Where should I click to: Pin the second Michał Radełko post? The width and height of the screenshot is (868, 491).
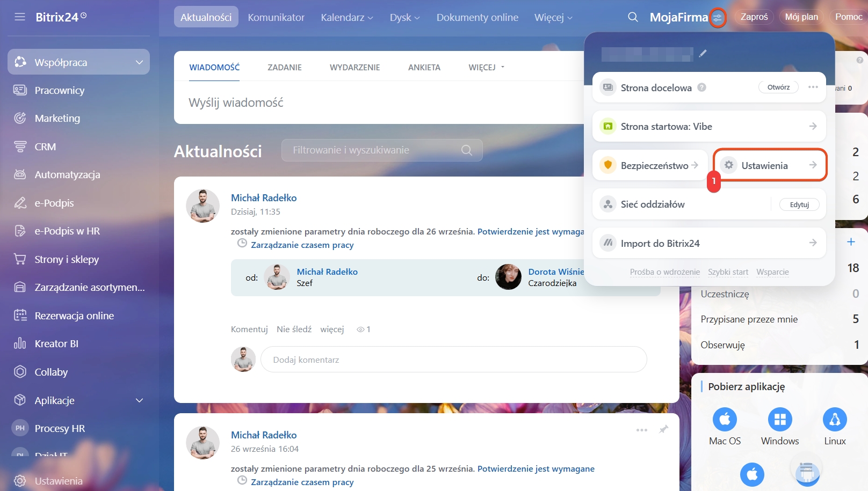[664, 429]
